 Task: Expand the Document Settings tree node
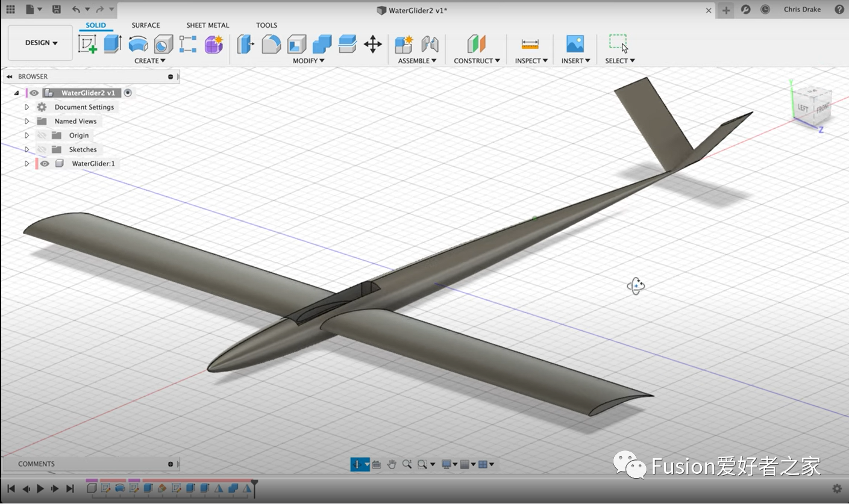click(27, 107)
